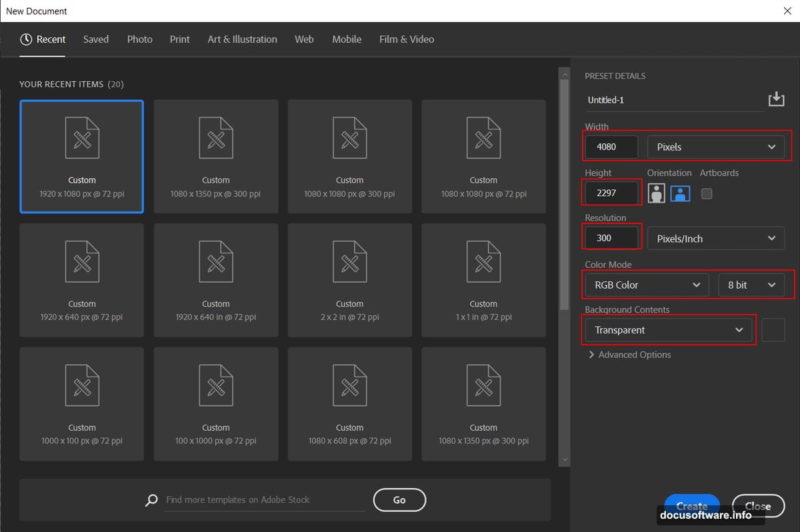The height and width of the screenshot is (532, 800).
Task: Open the Width units Pixels dropdown
Action: click(x=717, y=147)
